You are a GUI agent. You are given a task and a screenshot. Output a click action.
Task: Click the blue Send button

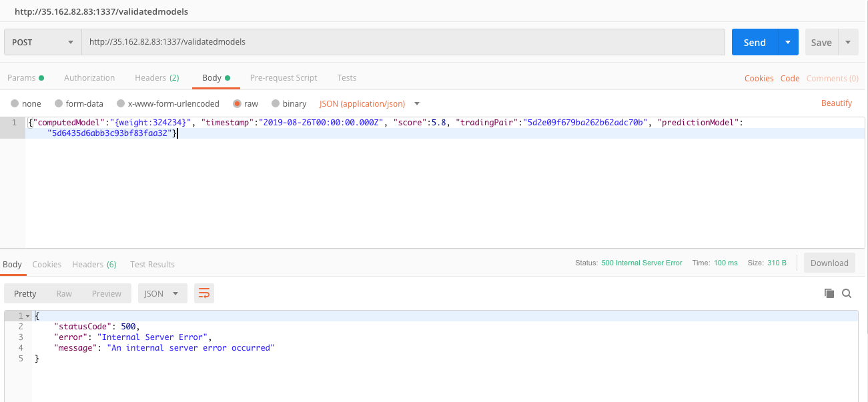point(755,42)
